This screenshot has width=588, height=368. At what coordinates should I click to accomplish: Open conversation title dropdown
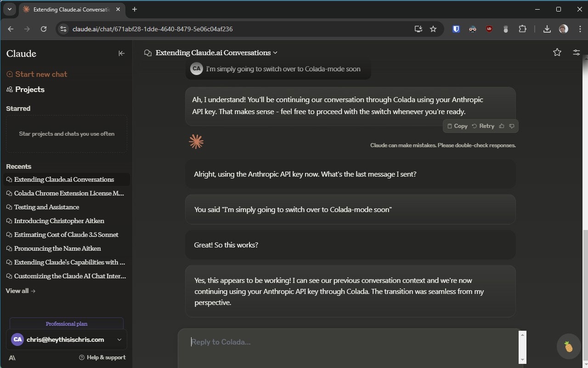211,53
